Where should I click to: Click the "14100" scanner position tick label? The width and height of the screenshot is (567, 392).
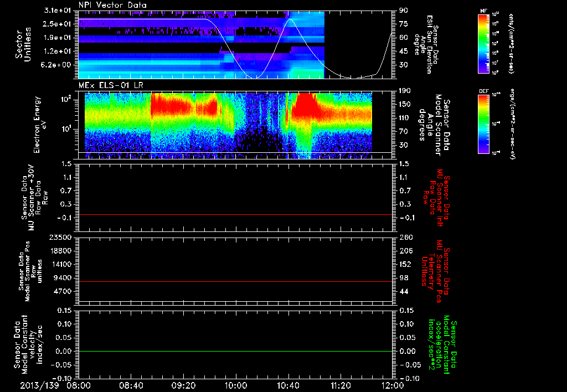(60, 264)
